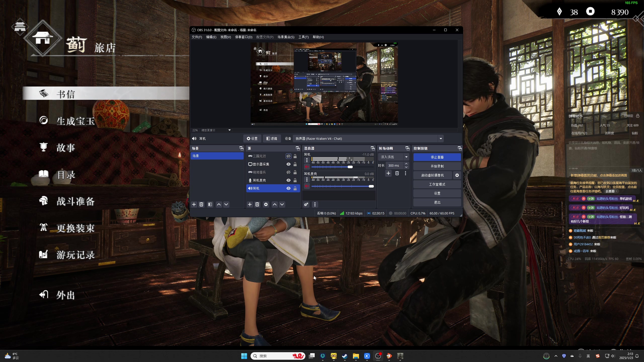The height and width of the screenshot is (362, 644).
Task: Toggle lock on 耳机麦克 source
Action: tap(295, 180)
